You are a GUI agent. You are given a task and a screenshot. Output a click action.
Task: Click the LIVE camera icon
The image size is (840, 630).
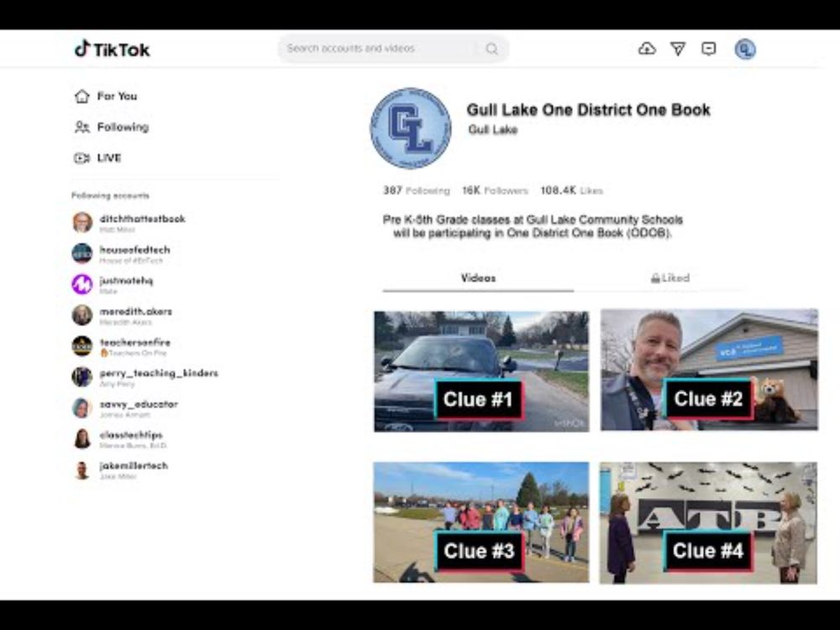(81, 158)
